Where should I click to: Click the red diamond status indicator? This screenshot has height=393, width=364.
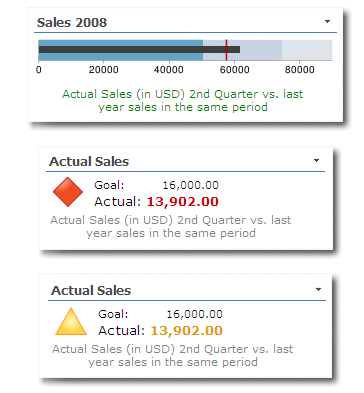pos(68,192)
